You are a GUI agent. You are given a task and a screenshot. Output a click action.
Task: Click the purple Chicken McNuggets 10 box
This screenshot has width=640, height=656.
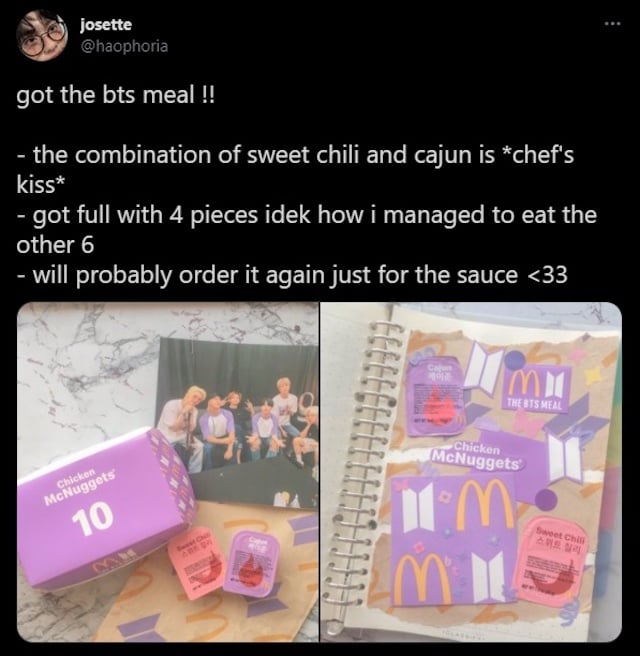105,506
